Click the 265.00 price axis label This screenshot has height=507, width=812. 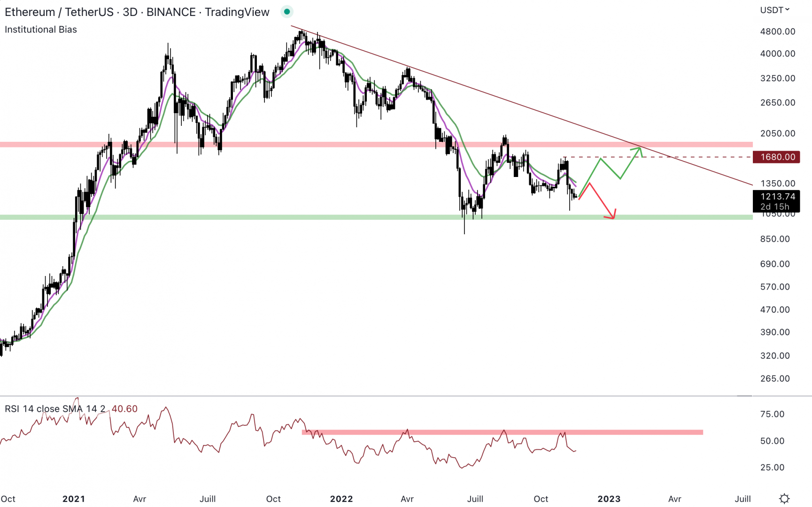coord(775,378)
